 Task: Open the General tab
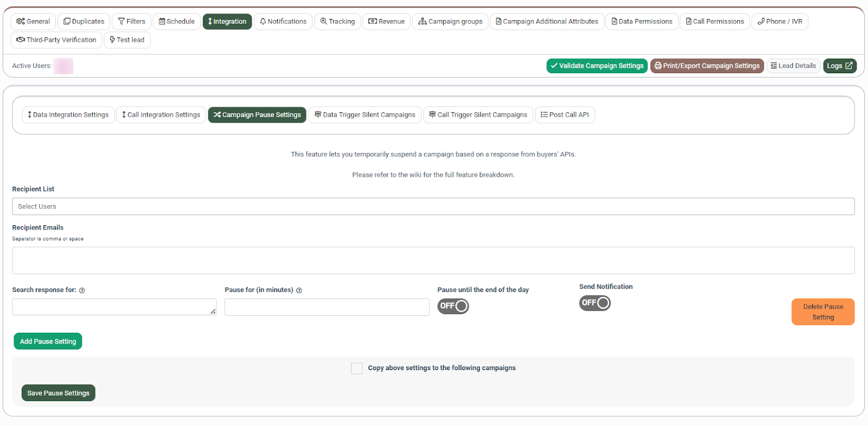pos(33,22)
